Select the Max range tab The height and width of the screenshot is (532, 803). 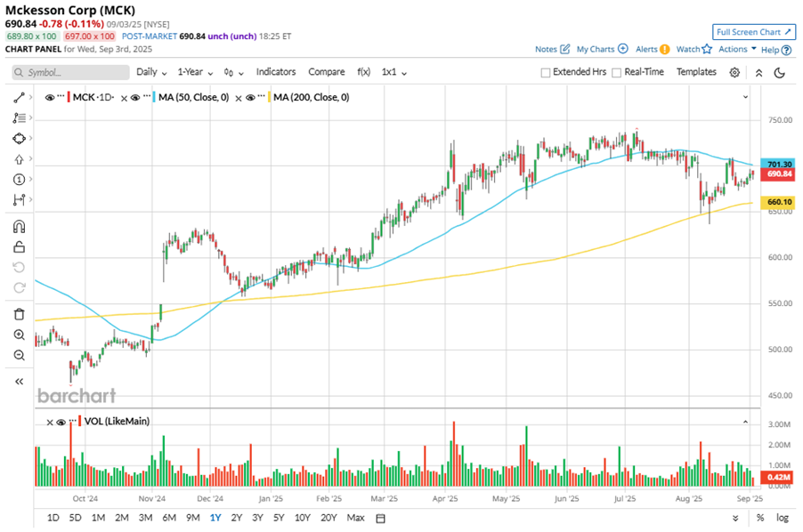tap(355, 518)
